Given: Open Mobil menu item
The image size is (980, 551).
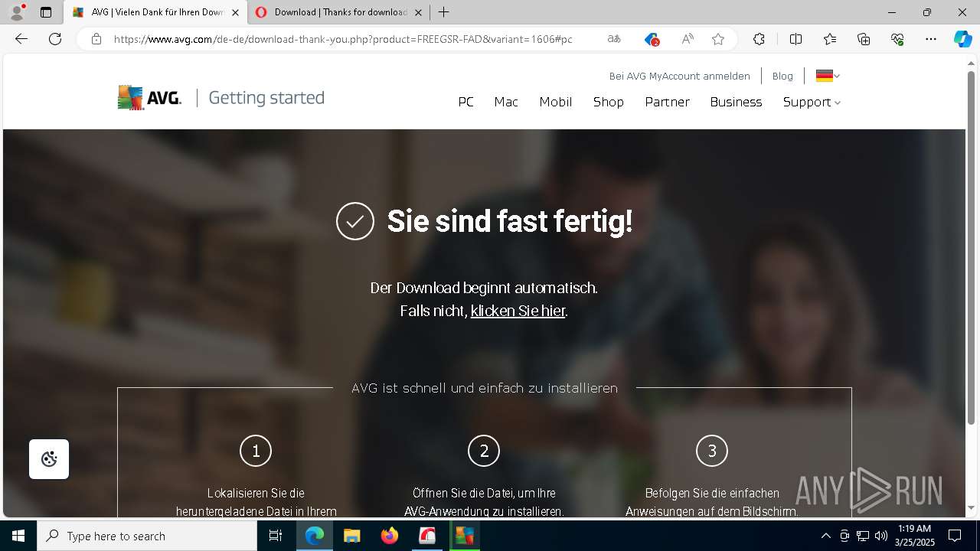Looking at the screenshot, I should click(x=556, y=102).
